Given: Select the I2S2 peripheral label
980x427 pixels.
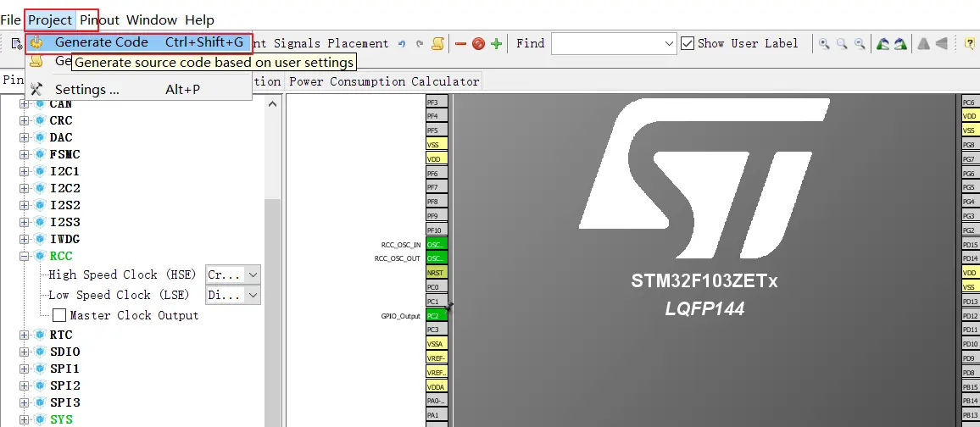Looking at the screenshot, I should [x=65, y=205].
